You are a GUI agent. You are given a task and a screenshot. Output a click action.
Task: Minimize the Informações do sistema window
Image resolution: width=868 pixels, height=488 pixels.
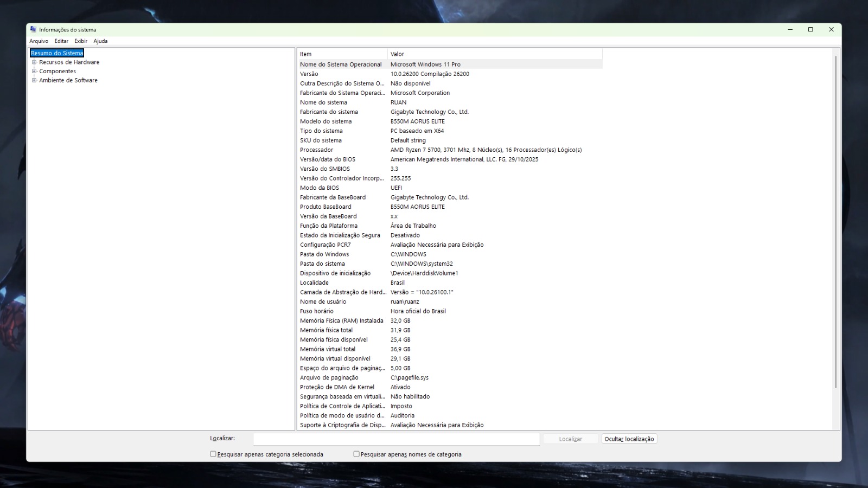pos(790,30)
